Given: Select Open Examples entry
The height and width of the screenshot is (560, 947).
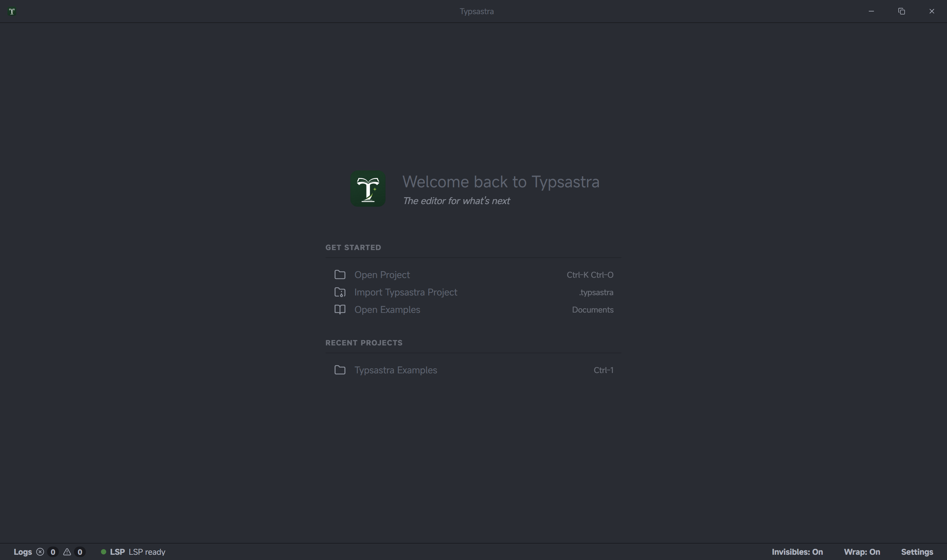Looking at the screenshot, I should 473,310.
